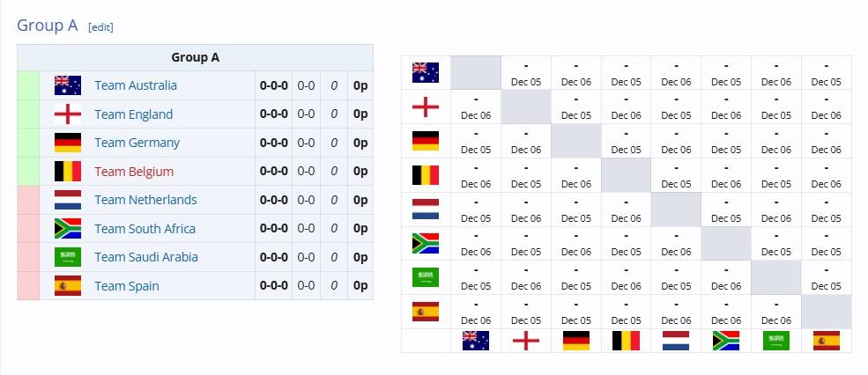Click the Netherlands flag in crosstable left column
Image resolution: width=868 pixels, height=375 pixels.
(x=425, y=210)
